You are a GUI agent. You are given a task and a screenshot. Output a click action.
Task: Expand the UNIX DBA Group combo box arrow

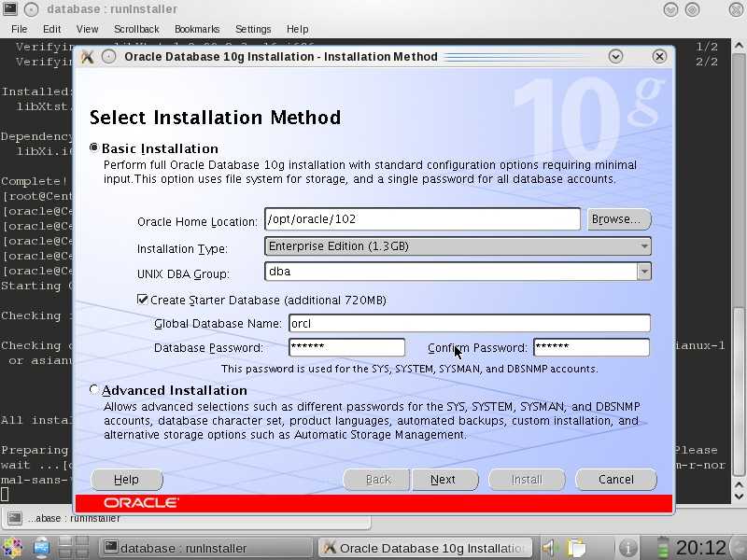(x=643, y=272)
